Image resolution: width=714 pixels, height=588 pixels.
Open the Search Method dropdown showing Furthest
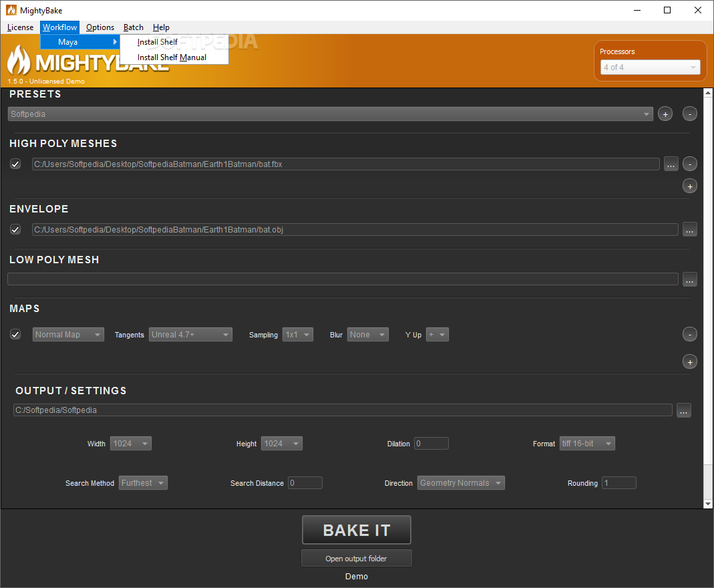click(x=143, y=483)
